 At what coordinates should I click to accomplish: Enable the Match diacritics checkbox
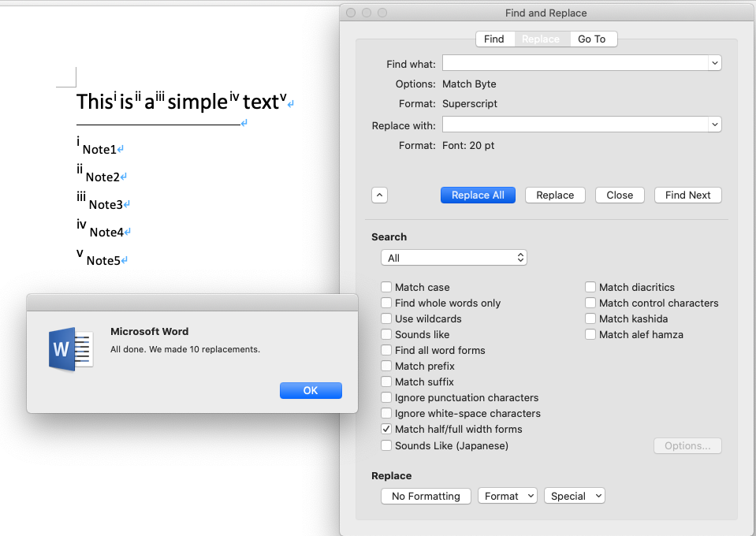coord(590,287)
